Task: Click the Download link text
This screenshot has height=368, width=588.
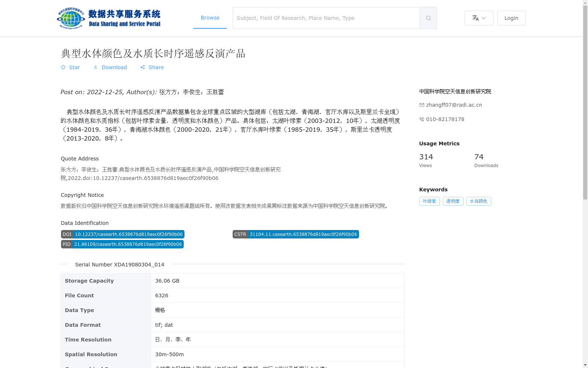Action: pos(114,67)
